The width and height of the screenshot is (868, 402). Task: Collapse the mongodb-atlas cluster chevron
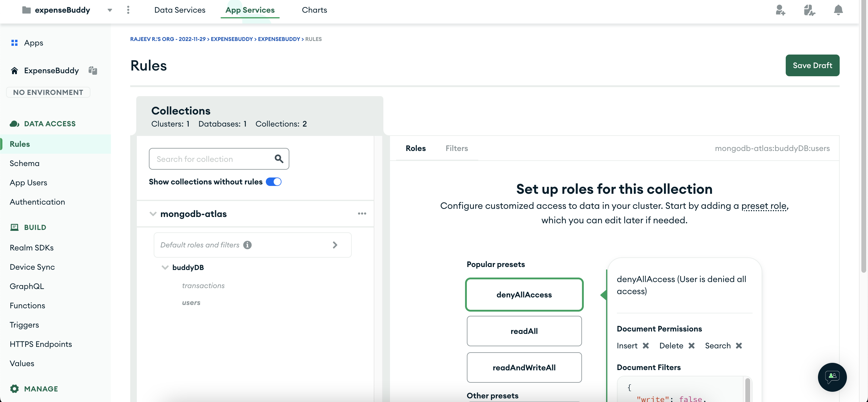click(x=153, y=214)
